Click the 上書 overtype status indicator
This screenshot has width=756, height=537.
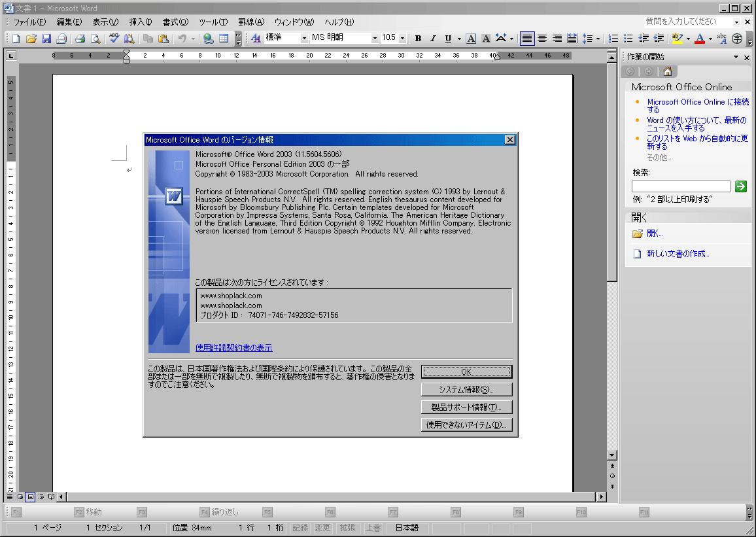[372, 528]
